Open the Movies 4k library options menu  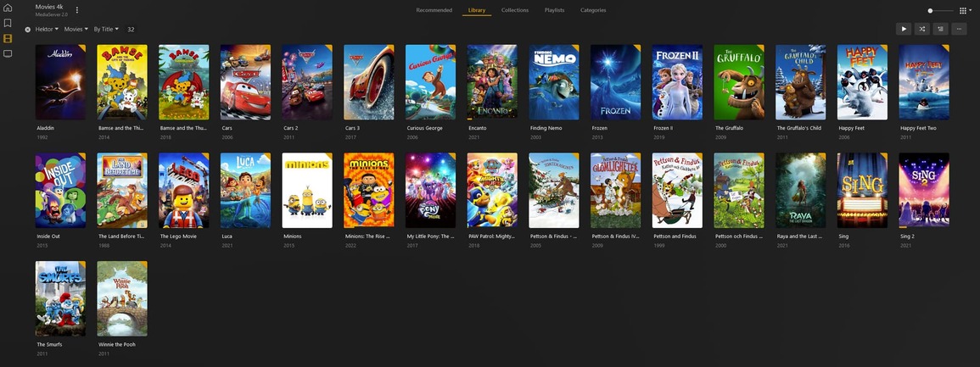click(x=77, y=10)
